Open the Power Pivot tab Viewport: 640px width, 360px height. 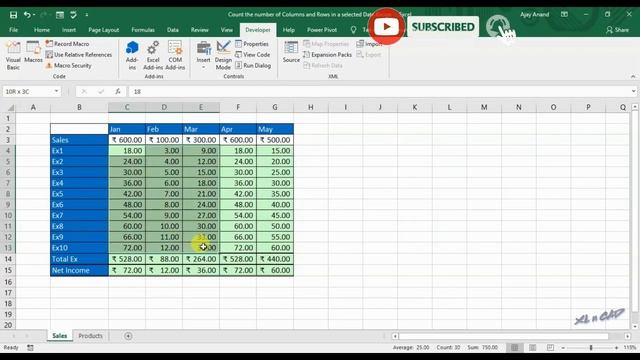[x=322, y=30]
